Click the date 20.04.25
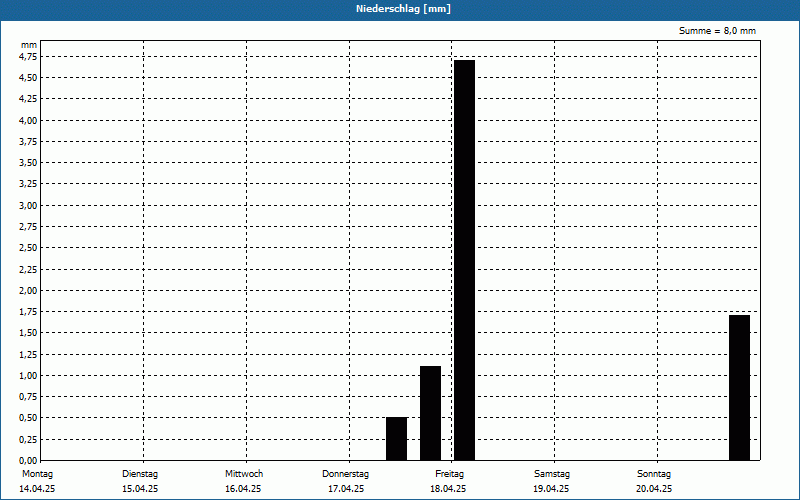 tap(654, 489)
